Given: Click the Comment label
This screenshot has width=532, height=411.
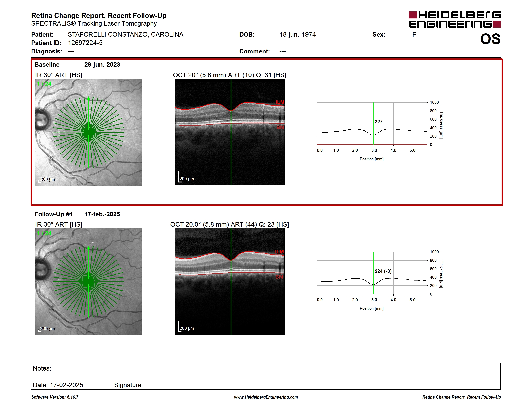Looking at the screenshot, I should 255,51.
